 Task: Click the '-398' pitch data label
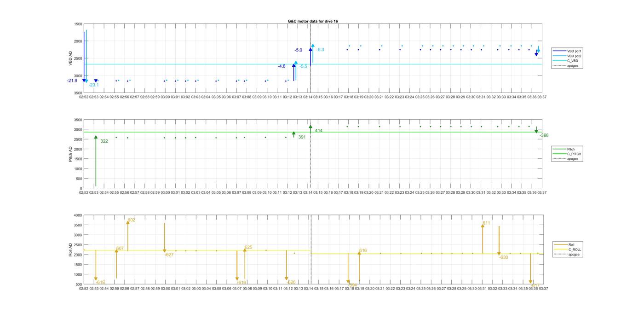pos(544,135)
